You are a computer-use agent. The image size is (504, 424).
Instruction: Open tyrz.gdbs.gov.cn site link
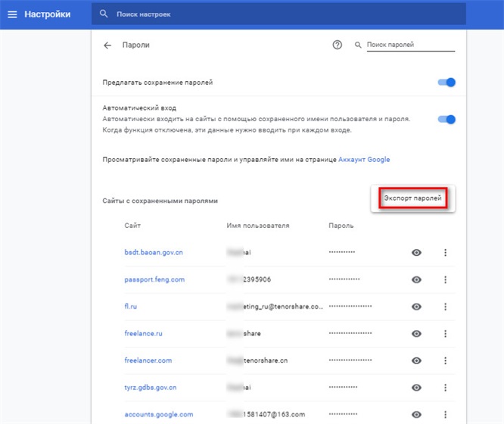(x=151, y=388)
